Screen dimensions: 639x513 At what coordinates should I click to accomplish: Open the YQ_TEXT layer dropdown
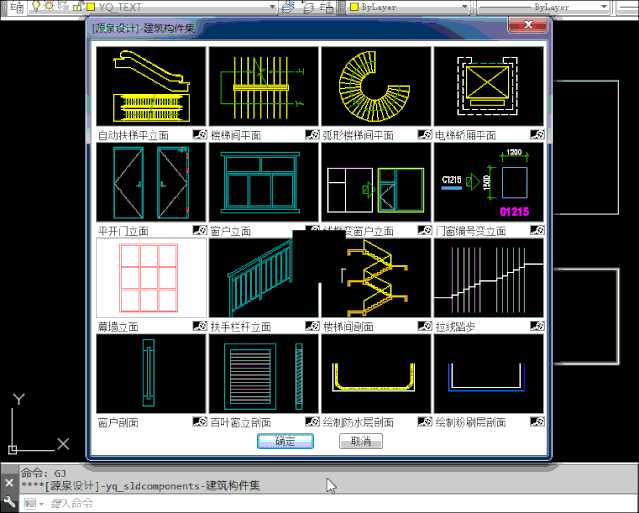[272, 7]
